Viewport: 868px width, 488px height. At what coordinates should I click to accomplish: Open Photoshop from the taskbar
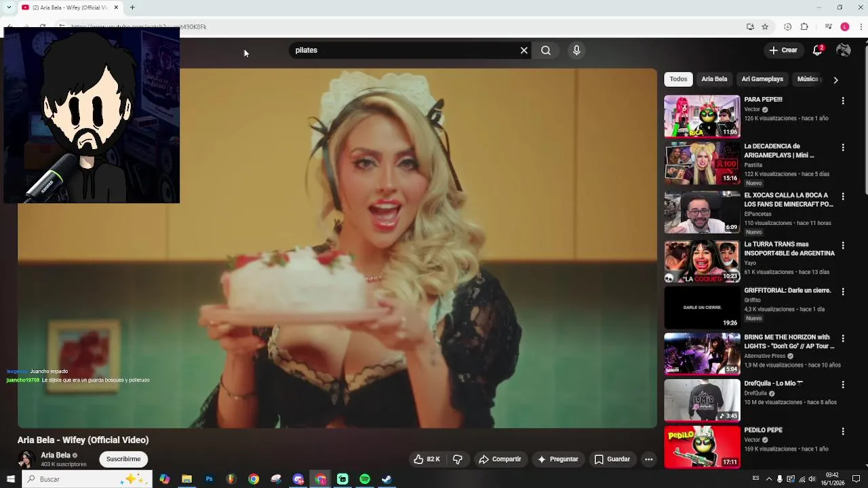coord(209,479)
